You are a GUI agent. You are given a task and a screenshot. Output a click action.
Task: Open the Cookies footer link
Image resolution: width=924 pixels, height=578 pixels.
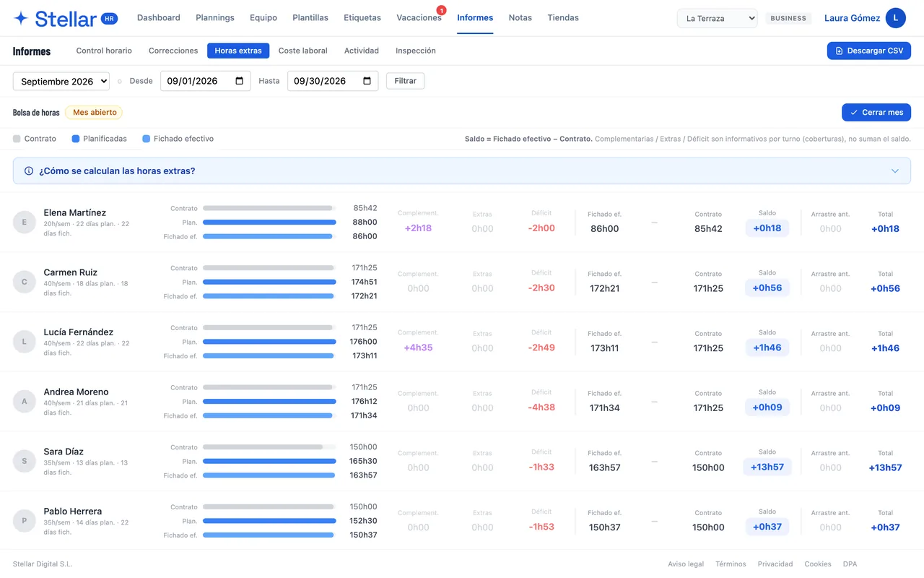(818, 564)
